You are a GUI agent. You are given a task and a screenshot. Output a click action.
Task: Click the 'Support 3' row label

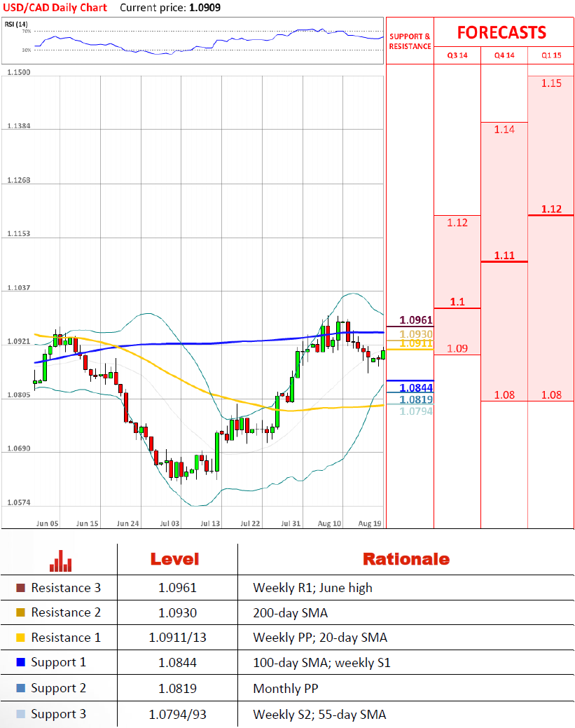58,715
